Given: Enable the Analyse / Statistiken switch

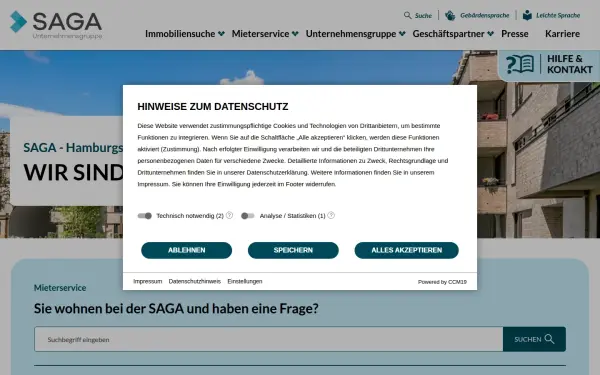Looking at the screenshot, I should point(248,216).
